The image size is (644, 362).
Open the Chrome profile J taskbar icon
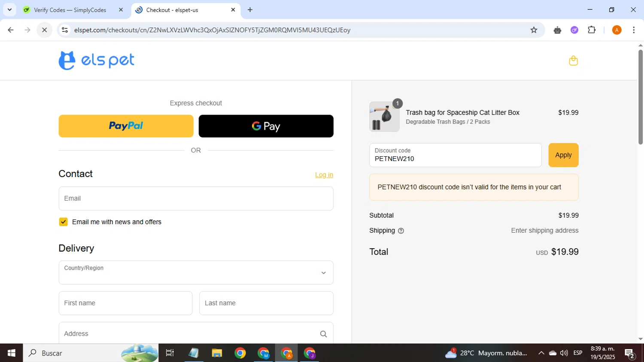tap(310, 353)
